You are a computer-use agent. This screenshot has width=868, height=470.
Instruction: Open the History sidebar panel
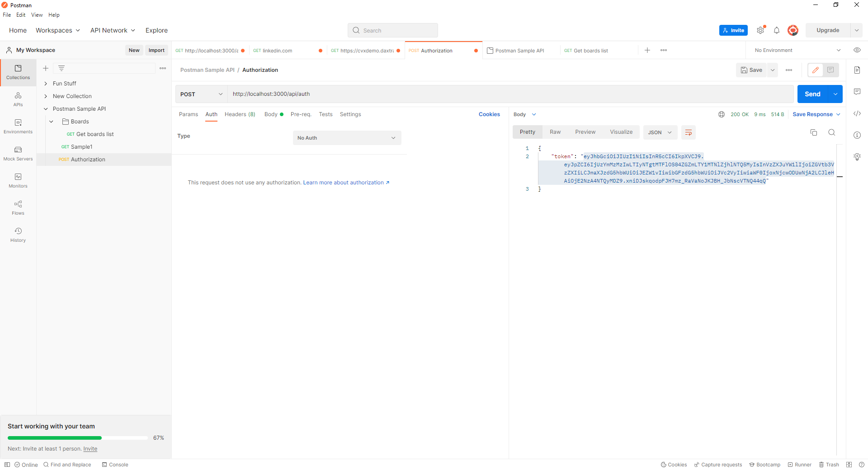tap(18, 235)
